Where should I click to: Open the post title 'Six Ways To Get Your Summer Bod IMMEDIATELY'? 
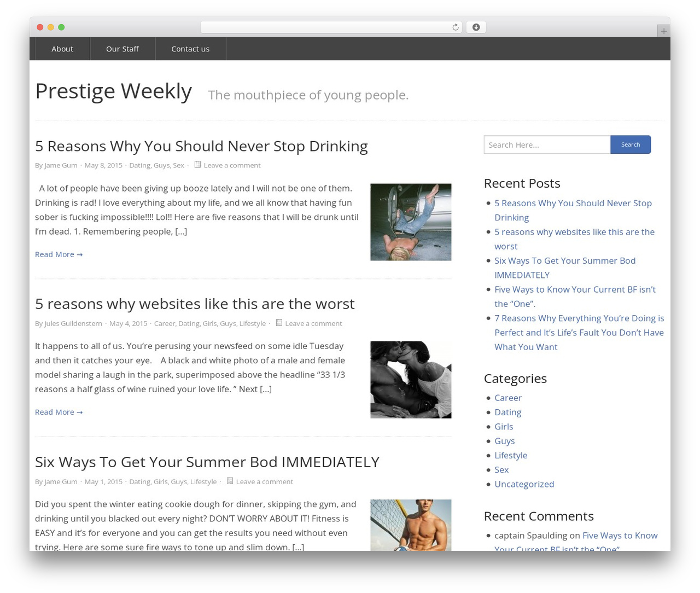coord(207,462)
